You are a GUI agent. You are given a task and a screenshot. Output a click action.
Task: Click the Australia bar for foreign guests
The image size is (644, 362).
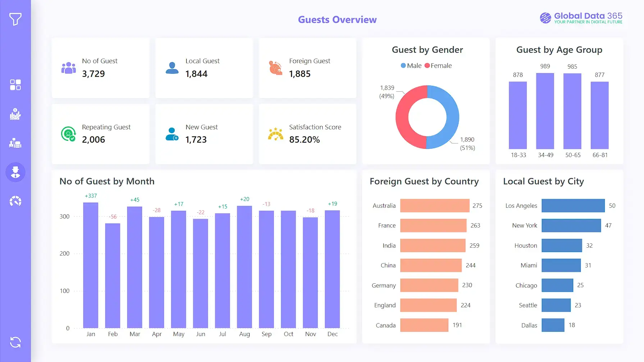point(434,206)
